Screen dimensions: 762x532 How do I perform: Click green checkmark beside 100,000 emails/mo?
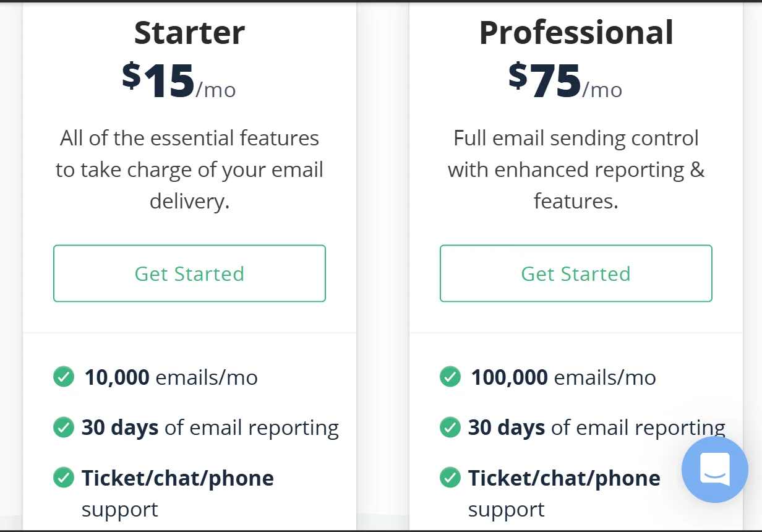pos(450,377)
